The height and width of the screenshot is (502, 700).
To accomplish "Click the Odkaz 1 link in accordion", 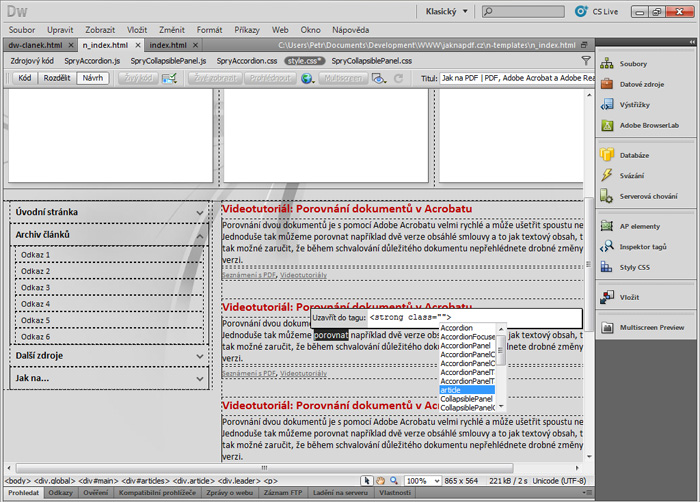I will 36,255.
